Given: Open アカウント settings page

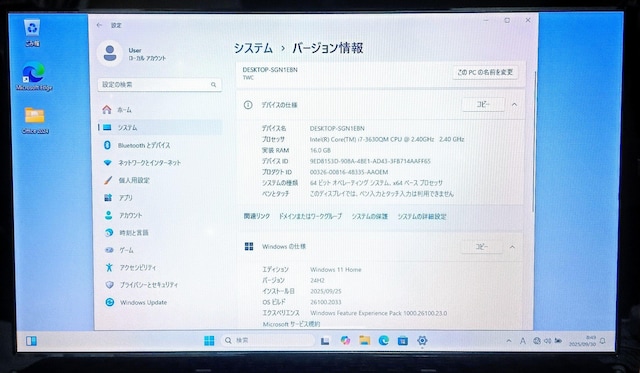Looking at the screenshot, I should (160, 215).
